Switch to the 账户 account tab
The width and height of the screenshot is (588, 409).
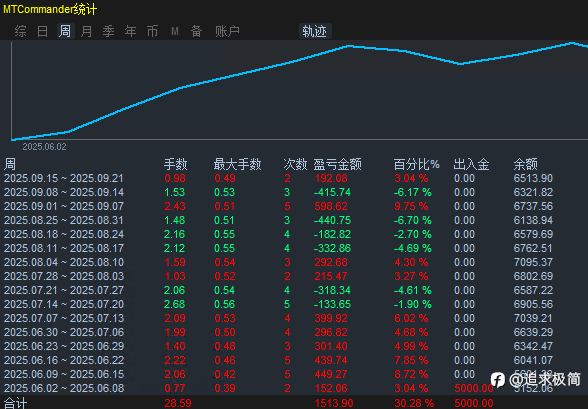coord(227,31)
